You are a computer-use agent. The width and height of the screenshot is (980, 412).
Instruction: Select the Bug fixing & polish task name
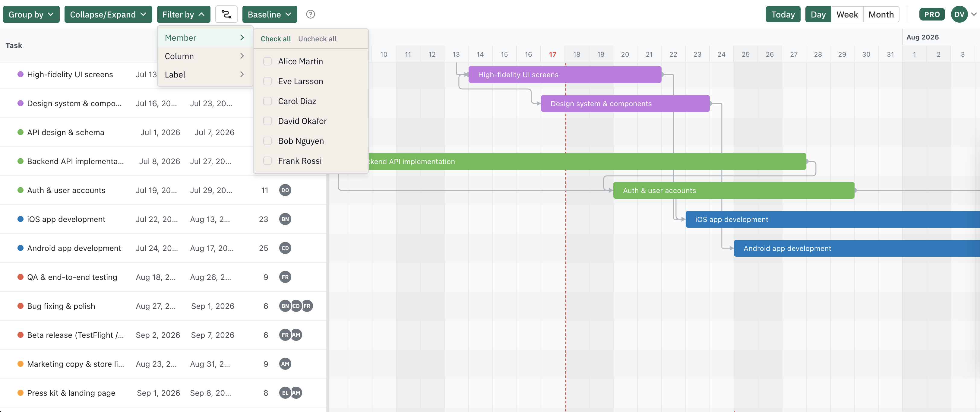(x=61, y=306)
